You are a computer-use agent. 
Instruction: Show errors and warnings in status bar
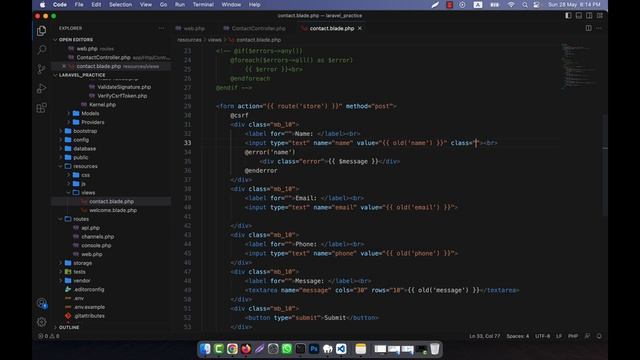coord(49,336)
